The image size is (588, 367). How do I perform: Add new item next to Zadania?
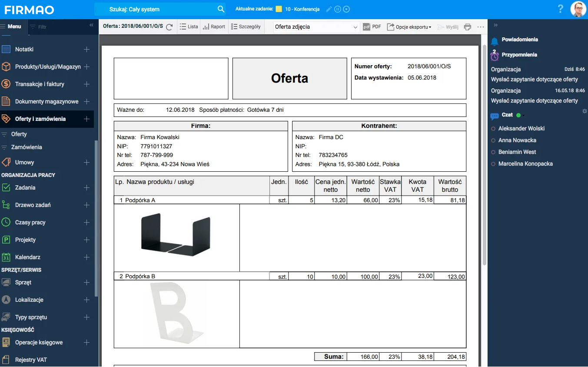pyautogui.click(x=86, y=188)
